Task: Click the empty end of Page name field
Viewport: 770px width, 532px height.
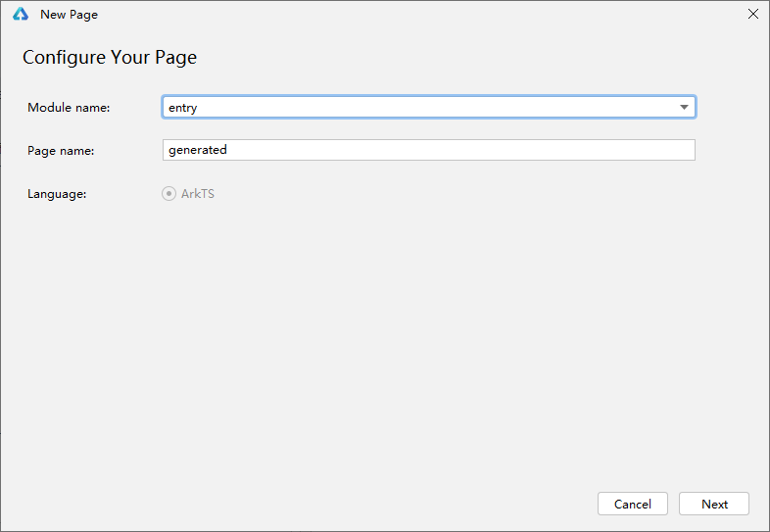Action: (588, 150)
